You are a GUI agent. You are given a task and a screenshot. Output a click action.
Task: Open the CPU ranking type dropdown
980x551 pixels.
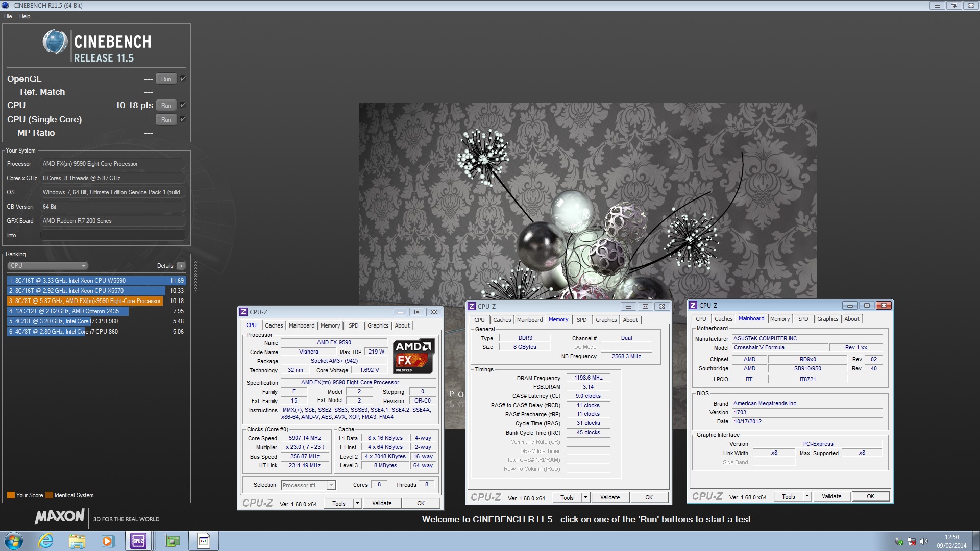tap(48, 266)
